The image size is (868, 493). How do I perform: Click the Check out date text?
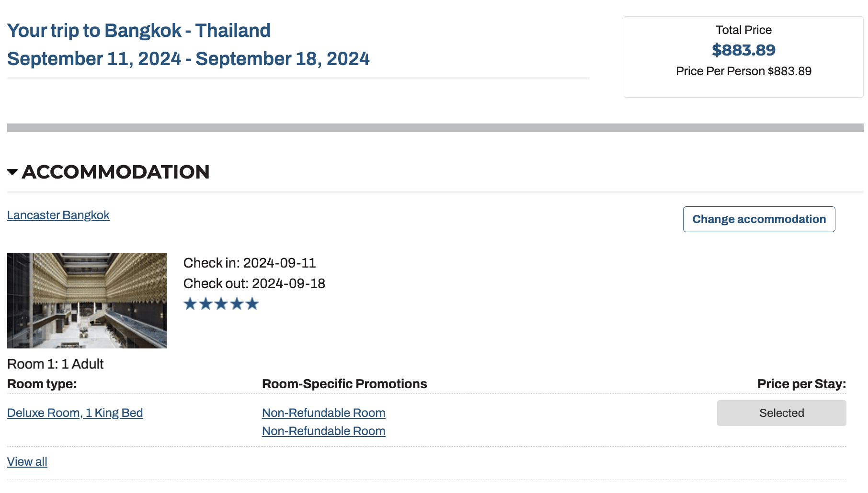pyautogui.click(x=254, y=284)
